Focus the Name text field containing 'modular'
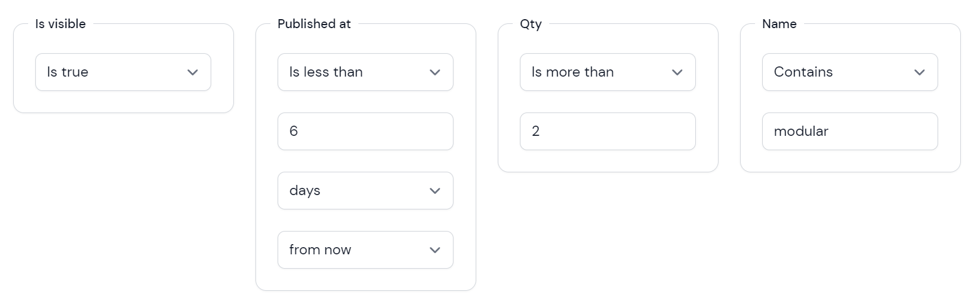Viewport: 980px width, 301px height. tap(850, 132)
